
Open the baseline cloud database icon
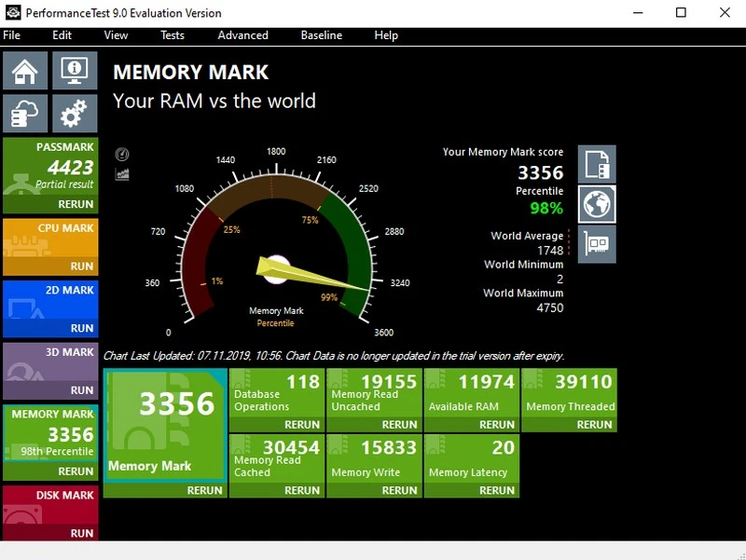25,113
